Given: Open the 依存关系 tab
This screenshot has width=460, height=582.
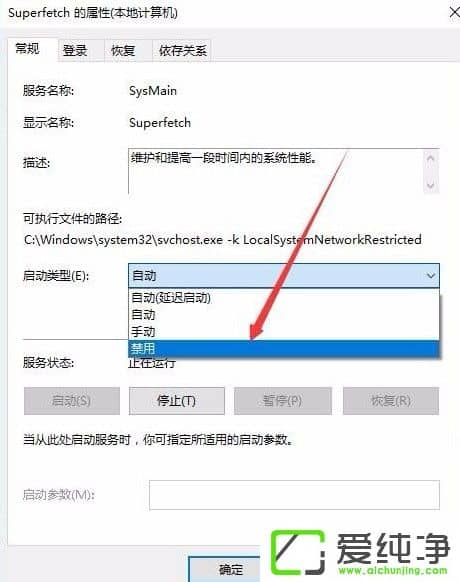Looking at the screenshot, I should 182,50.
